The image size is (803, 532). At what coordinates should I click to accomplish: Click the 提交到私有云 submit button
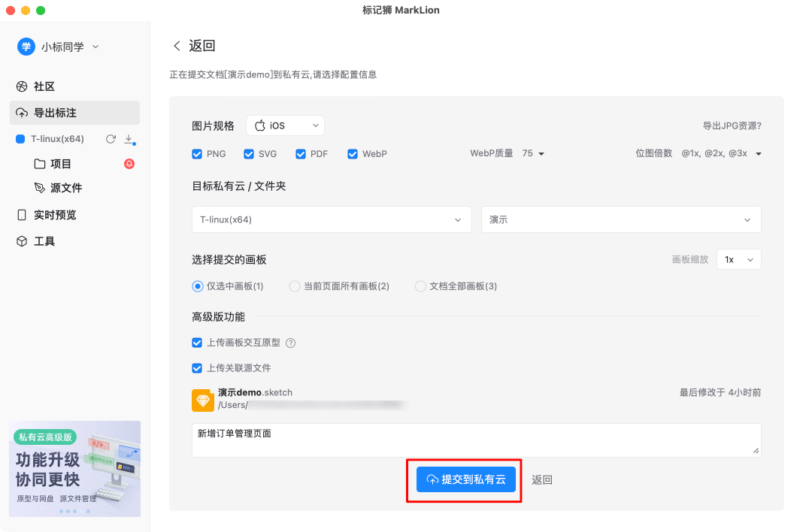pos(466,479)
